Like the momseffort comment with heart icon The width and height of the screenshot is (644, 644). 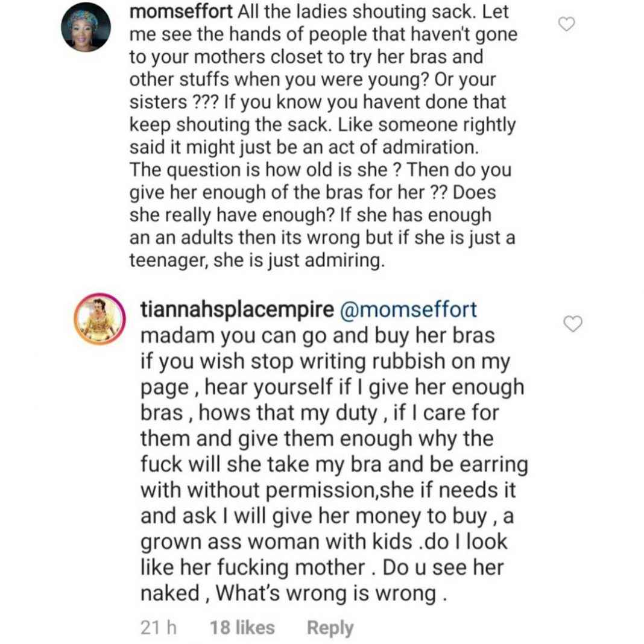(x=567, y=24)
